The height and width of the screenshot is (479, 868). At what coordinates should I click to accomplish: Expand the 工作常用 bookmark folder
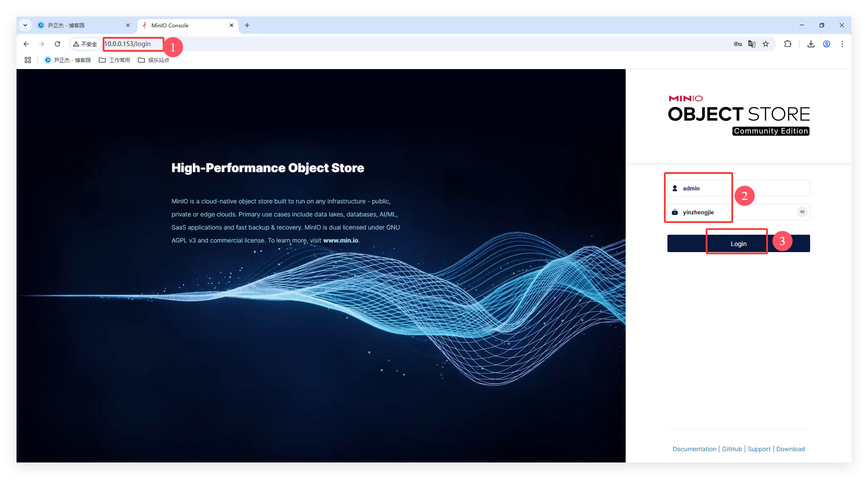point(114,60)
